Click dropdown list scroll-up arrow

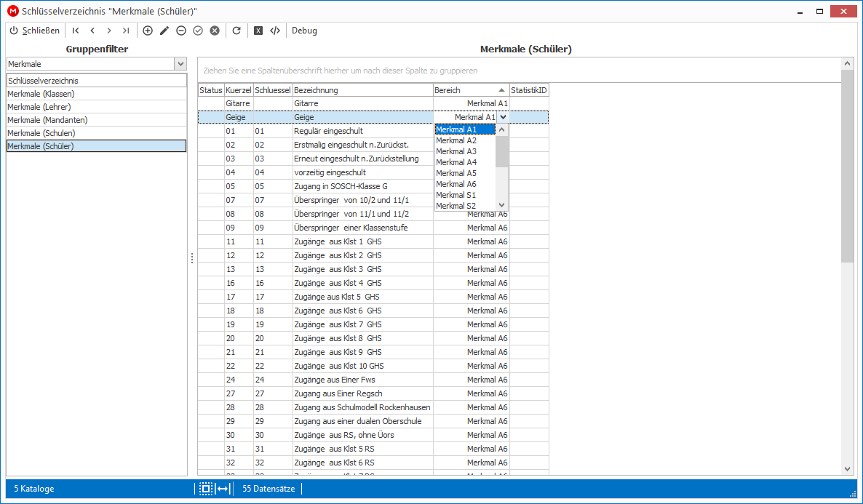501,130
